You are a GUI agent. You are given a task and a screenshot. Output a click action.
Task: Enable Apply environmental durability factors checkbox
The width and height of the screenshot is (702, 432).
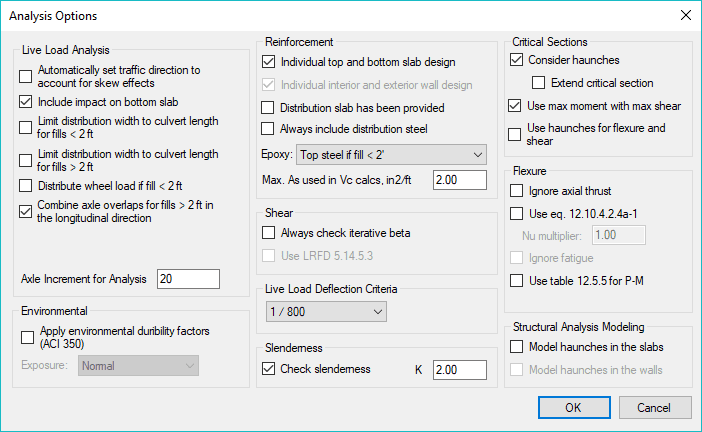click(x=26, y=337)
